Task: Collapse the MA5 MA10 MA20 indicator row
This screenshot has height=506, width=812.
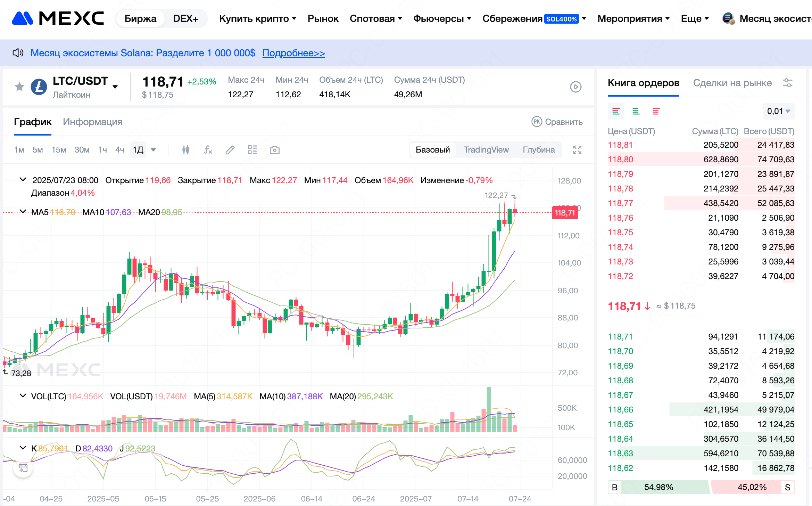Action: coord(23,211)
